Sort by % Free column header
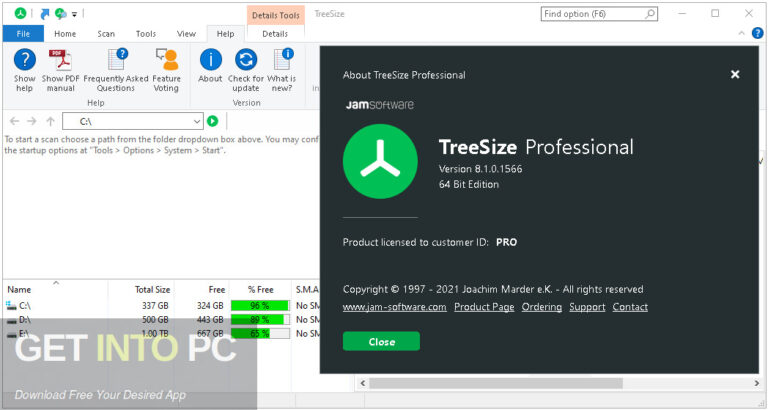Image resolution: width=768 pixels, height=410 pixels. (260, 289)
